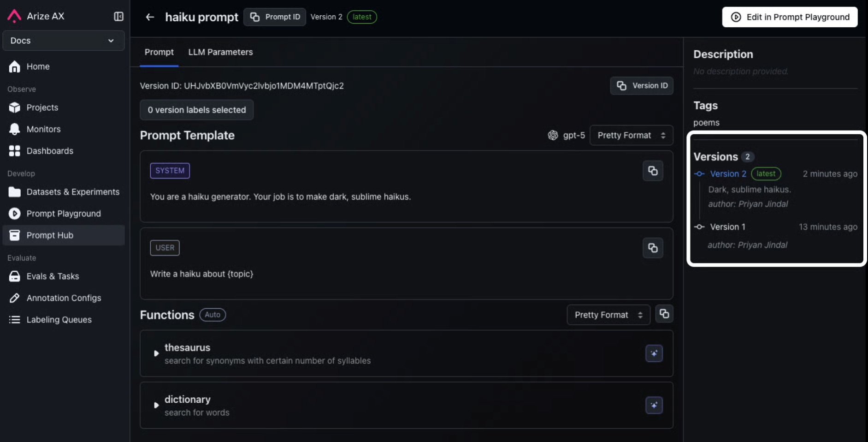868x442 pixels.
Task: Copy the SYSTEM message content
Action: click(653, 171)
